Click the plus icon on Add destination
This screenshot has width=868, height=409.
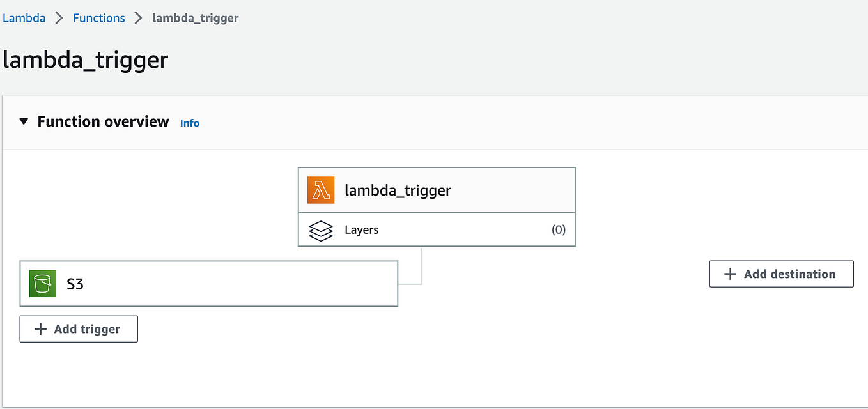point(730,274)
